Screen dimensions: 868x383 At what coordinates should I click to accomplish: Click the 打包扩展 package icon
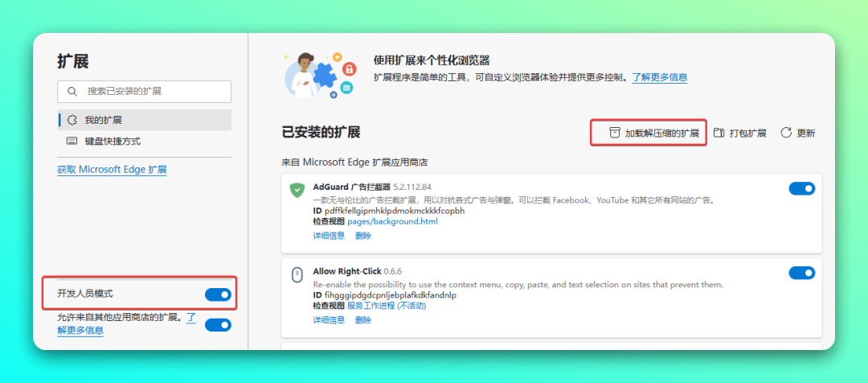click(719, 133)
